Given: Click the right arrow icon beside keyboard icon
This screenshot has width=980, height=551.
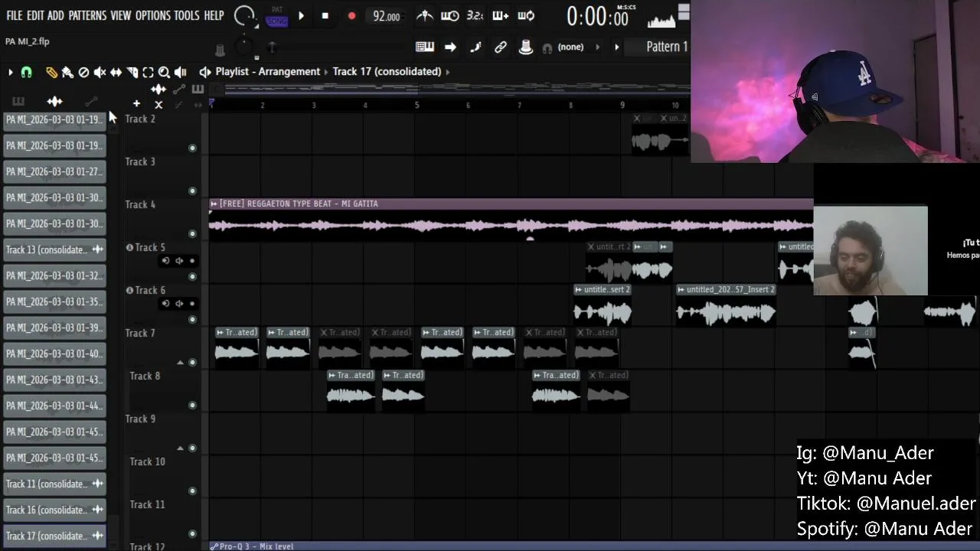Looking at the screenshot, I should pyautogui.click(x=450, y=47).
